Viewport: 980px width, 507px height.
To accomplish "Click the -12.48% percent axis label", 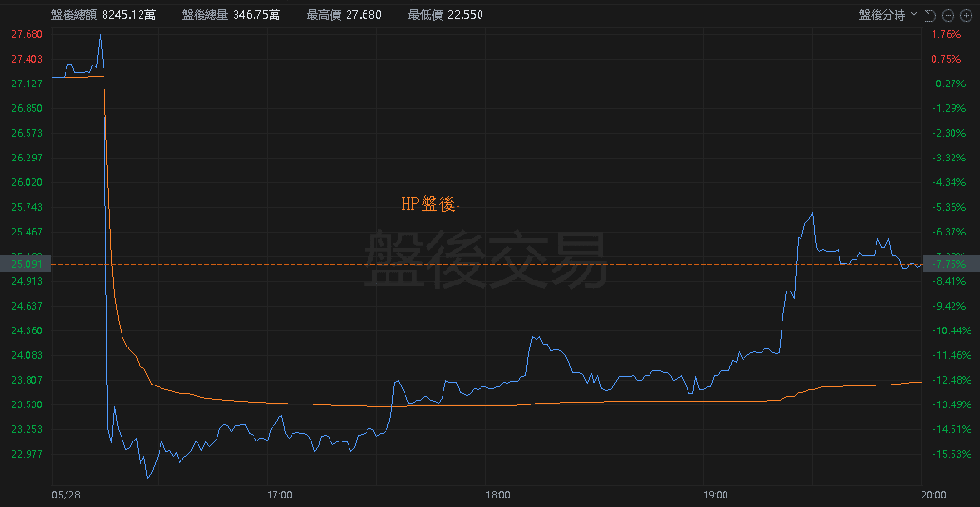I will pos(950,380).
